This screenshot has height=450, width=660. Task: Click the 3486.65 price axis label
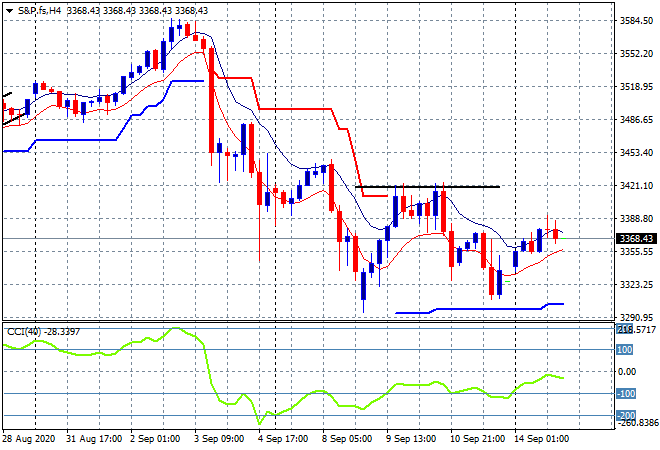point(636,120)
